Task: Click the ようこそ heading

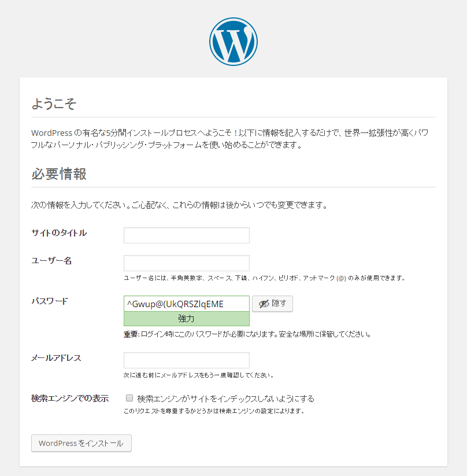Action: point(54,104)
